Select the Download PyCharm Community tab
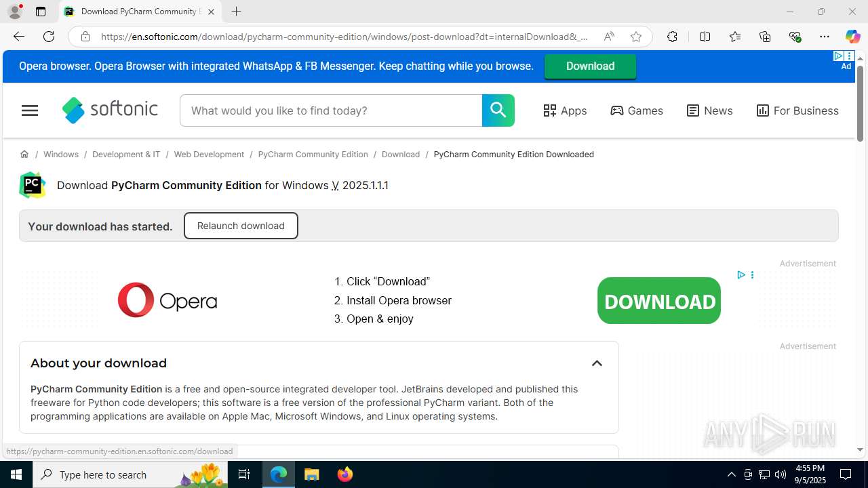 [140, 12]
